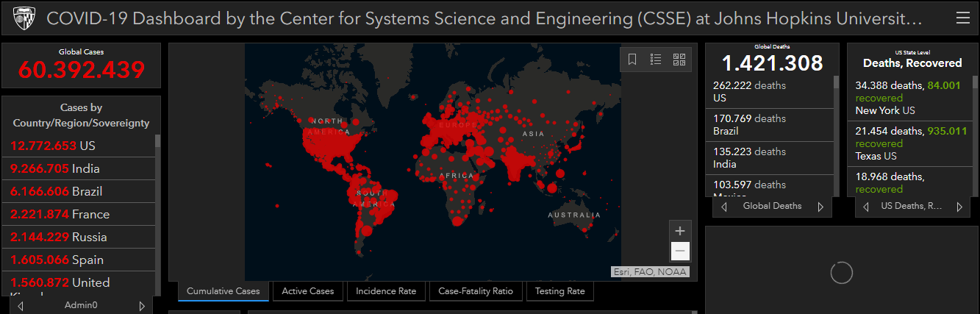The height and width of the screenshot is (314, 980).
Task: Switch to the Incidence Rate tab
Action: [386, 291]
